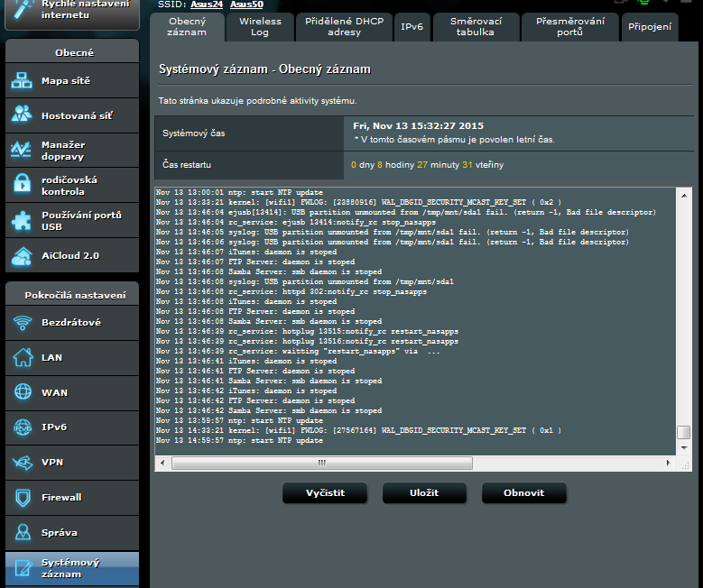Click the Hostovaná síť guest network icon
This screenshot has height=588, width=703.
[23, 115]
